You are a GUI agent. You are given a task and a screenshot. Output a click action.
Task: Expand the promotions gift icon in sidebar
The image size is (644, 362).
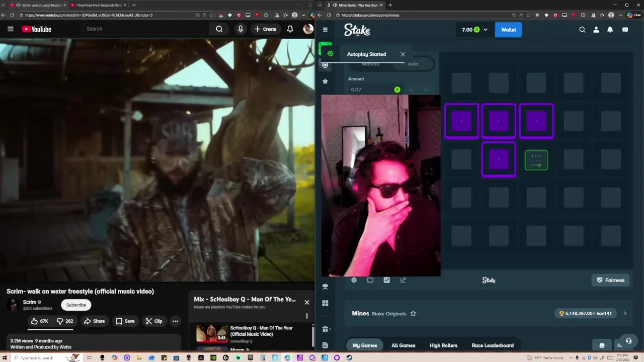pos(325,329)
